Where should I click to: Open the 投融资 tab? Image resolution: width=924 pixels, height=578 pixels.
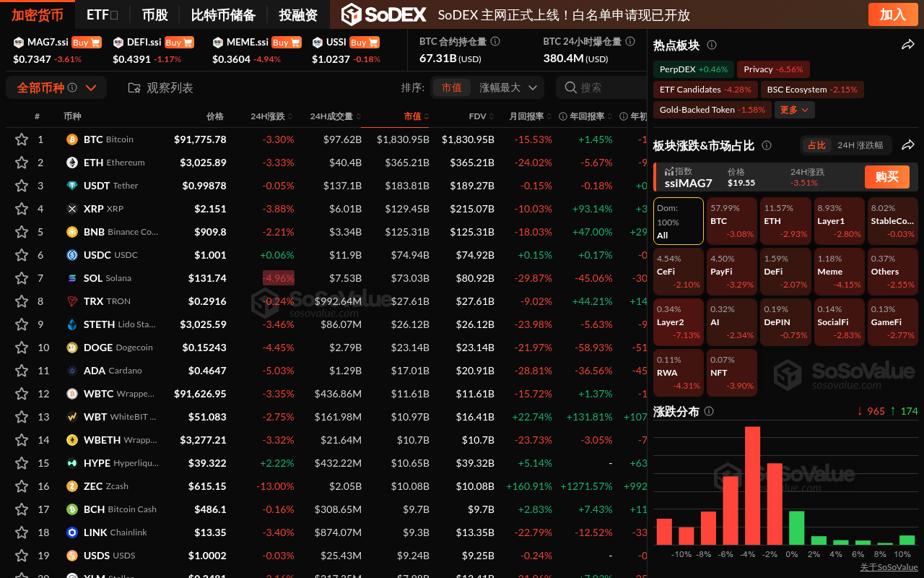tap(298, 14)
